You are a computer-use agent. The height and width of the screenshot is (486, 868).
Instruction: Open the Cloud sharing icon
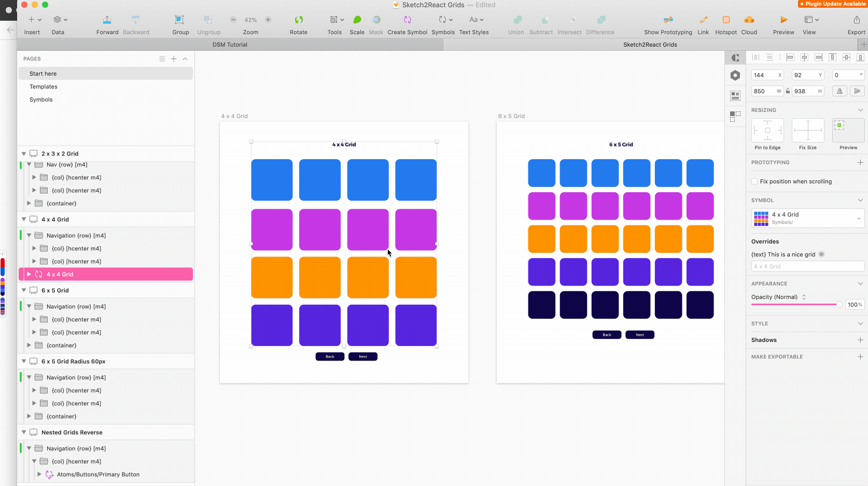click(x=749, y=19)
